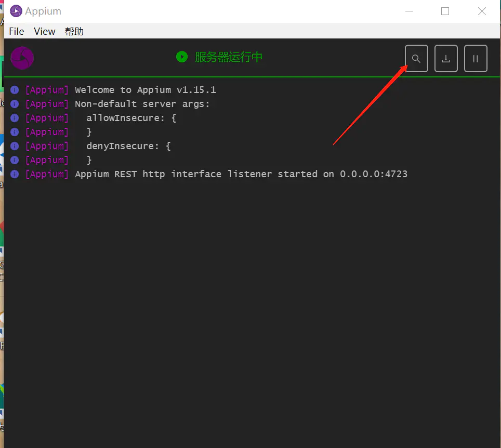The image size is (501, 448).
Task: Click the Appium icon in the title bar
Action: pos(16,11)
